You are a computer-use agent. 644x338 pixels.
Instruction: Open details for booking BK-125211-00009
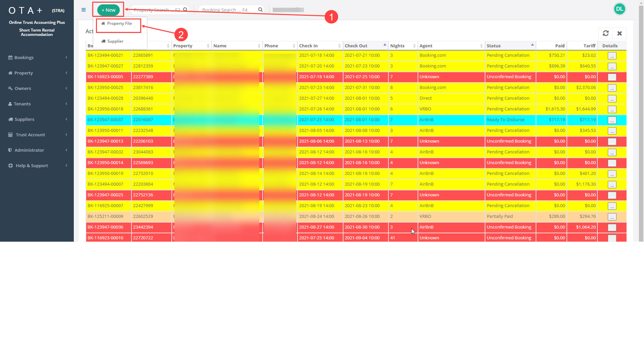tap(612, 217)
